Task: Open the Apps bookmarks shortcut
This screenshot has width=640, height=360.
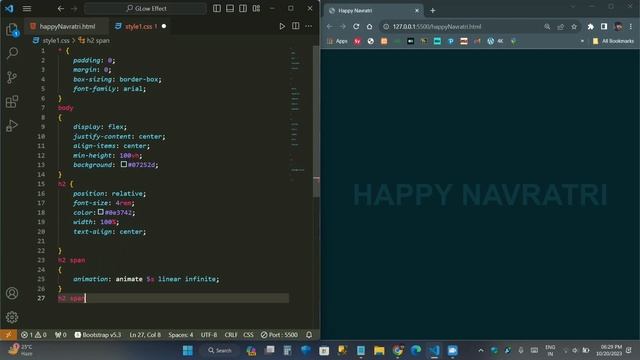Action: (337, 41)
